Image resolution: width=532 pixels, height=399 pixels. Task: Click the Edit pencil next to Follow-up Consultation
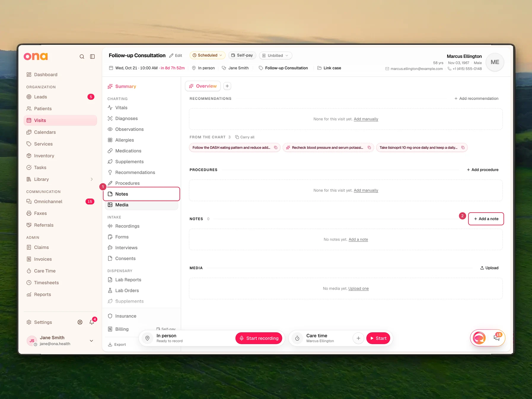tap(176, 55)
